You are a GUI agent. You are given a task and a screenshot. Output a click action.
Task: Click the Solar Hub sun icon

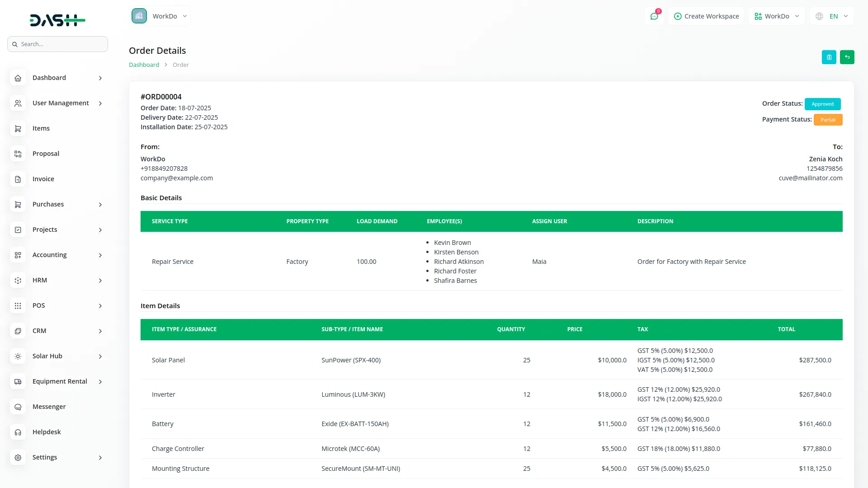pyautogui.click(x=18, y=357)
